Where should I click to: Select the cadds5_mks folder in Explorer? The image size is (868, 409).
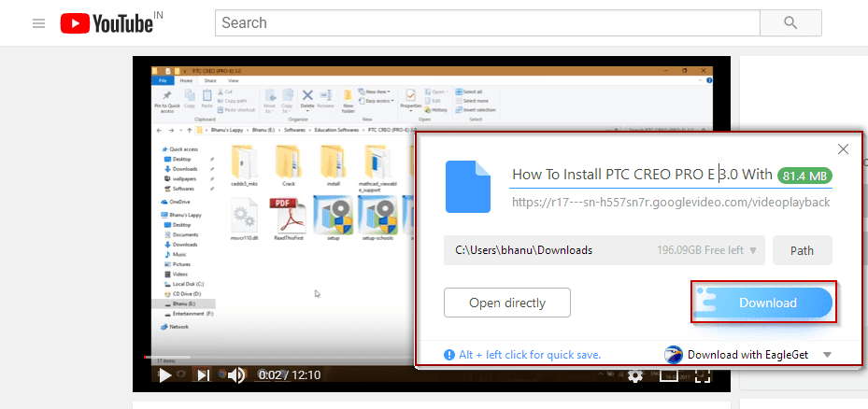[x=244, y=165]
